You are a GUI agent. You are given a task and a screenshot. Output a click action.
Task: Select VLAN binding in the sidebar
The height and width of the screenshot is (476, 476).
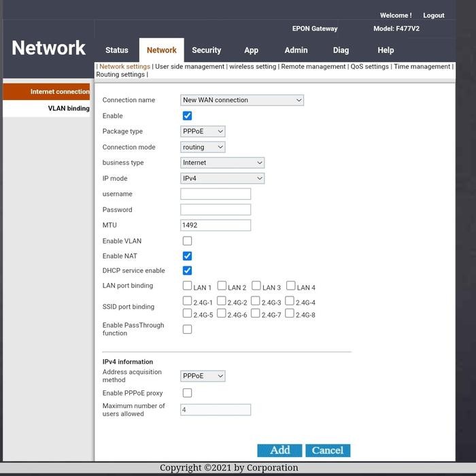[x=68, y=108]
